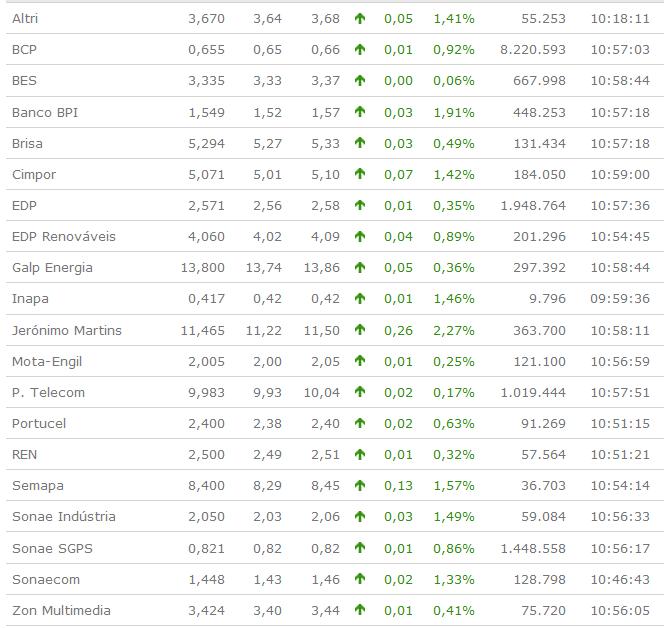Select the BES stock name
664x628 pixels.
pyautogui.click(x=24, y=80)
